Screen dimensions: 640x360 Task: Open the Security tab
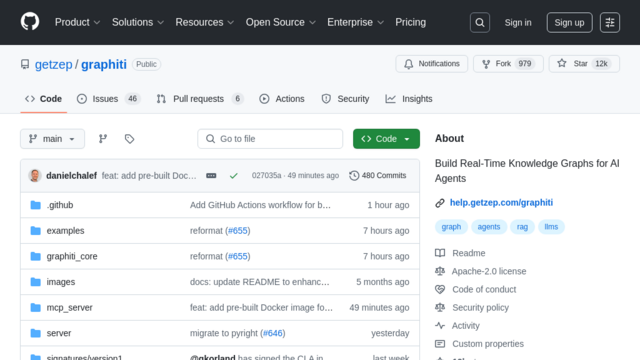[x=345, y=99]
